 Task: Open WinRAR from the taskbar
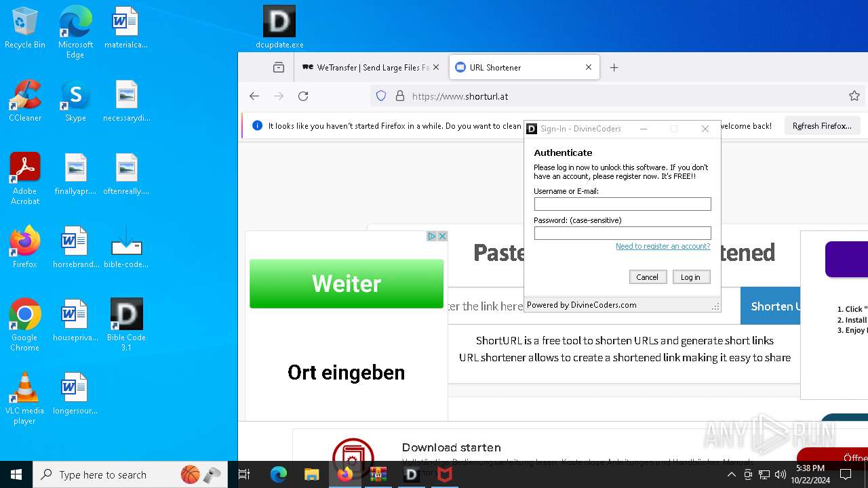click(378, 475)
